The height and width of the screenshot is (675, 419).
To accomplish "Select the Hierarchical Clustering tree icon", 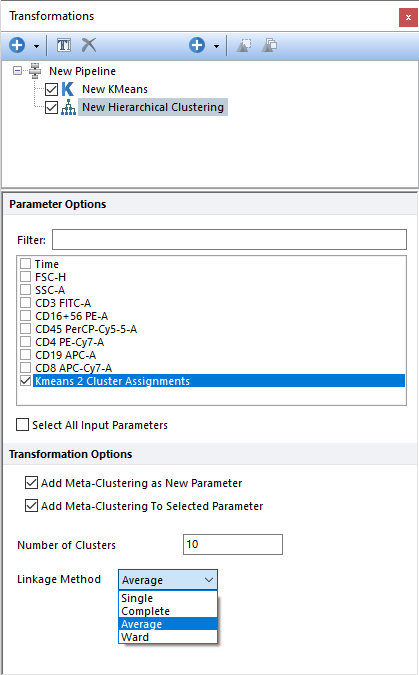I will pos(68,107).
